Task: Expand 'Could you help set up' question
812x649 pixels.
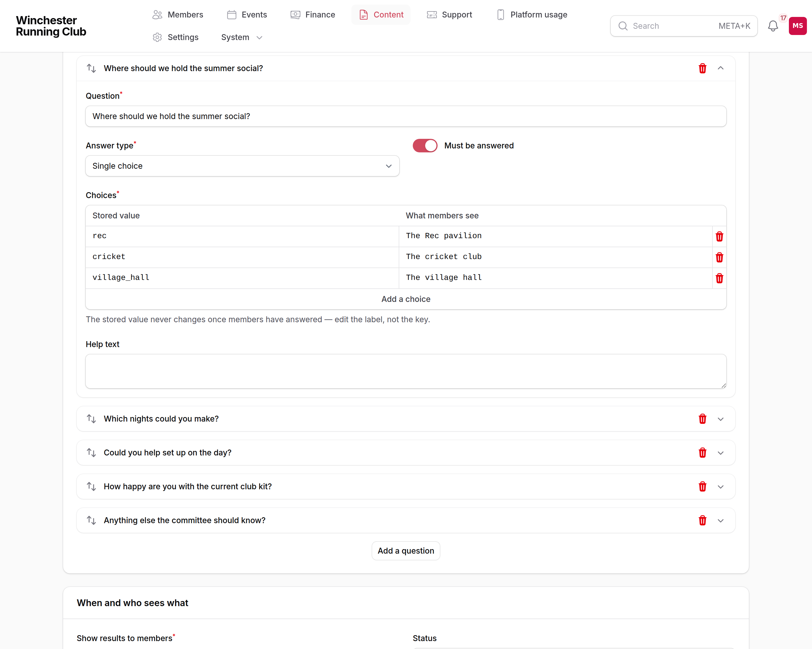Action: click(x=720, y=453)
